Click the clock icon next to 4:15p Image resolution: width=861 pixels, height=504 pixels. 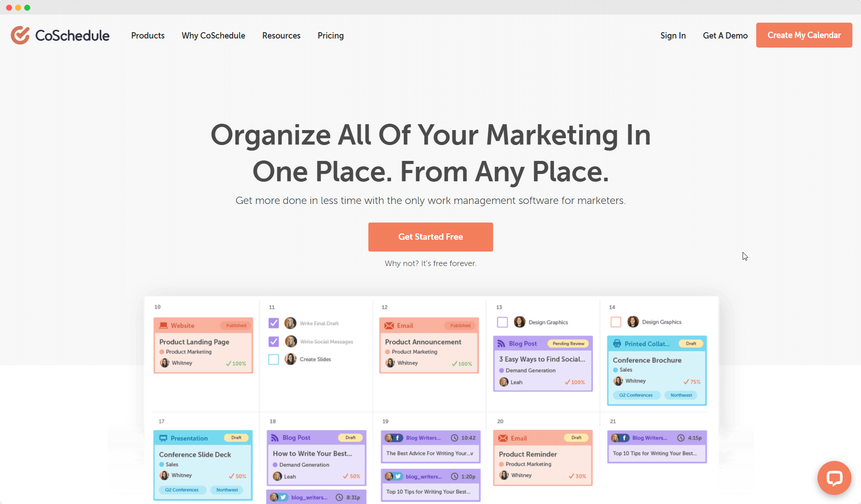click(x=681, y=438)
